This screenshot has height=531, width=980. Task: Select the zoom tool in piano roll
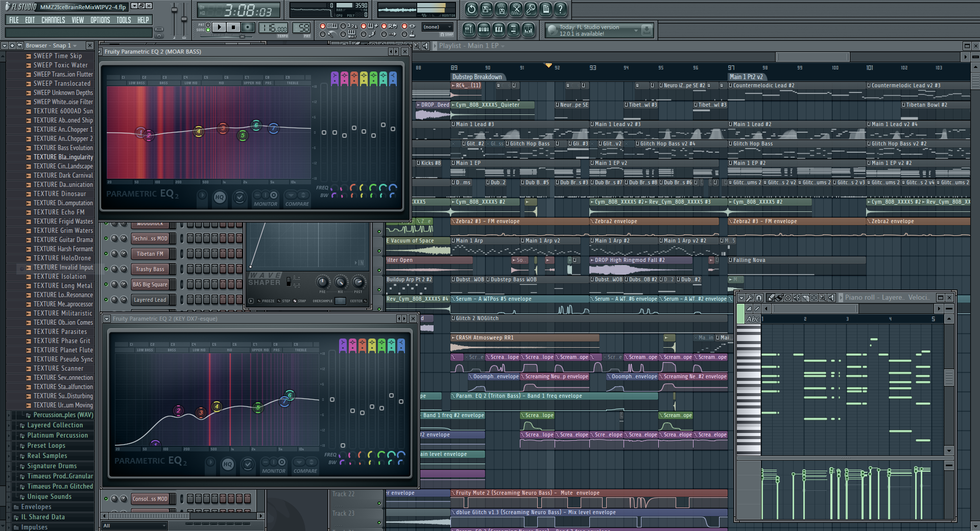pos(823,298)
